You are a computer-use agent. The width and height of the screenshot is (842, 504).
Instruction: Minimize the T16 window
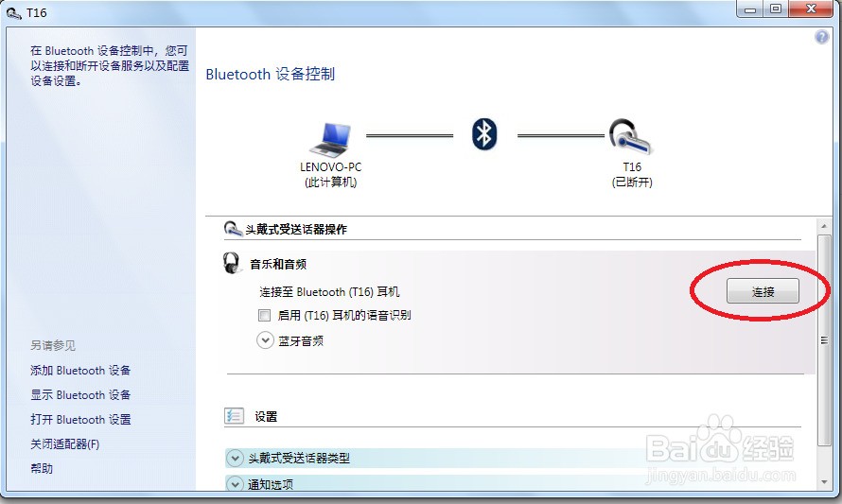(x=751, y=9)
